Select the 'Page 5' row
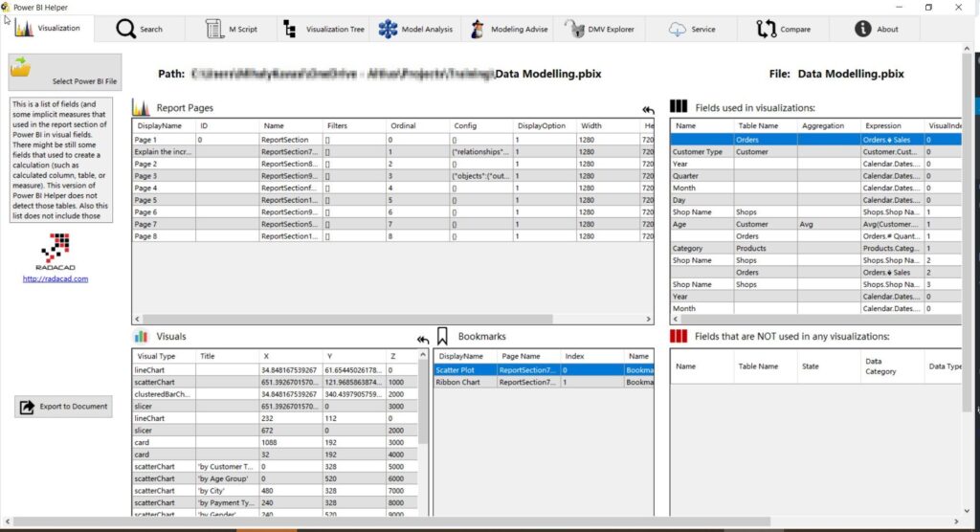Viewport: 980px width, 532px height. 392,200
